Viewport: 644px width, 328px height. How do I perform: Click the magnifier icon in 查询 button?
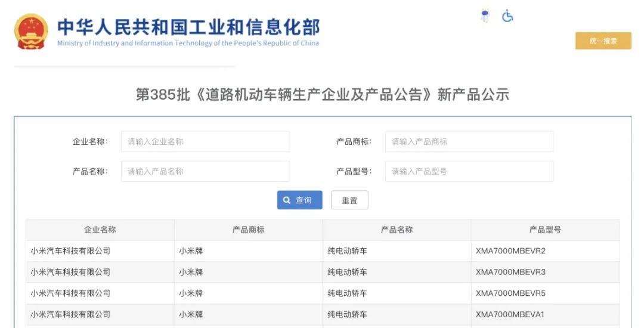[x=287, y=200]
